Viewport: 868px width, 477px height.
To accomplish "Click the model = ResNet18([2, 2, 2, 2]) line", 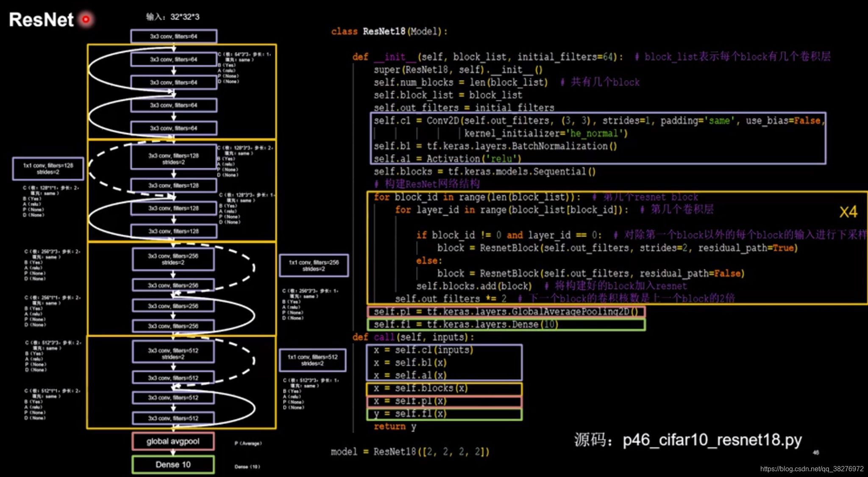I will point(410,452).
